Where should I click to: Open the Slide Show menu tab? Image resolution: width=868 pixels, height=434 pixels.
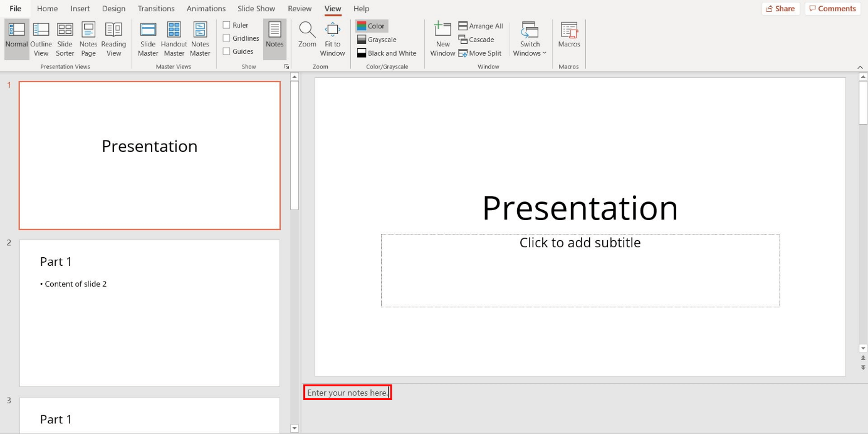[256, 8]
